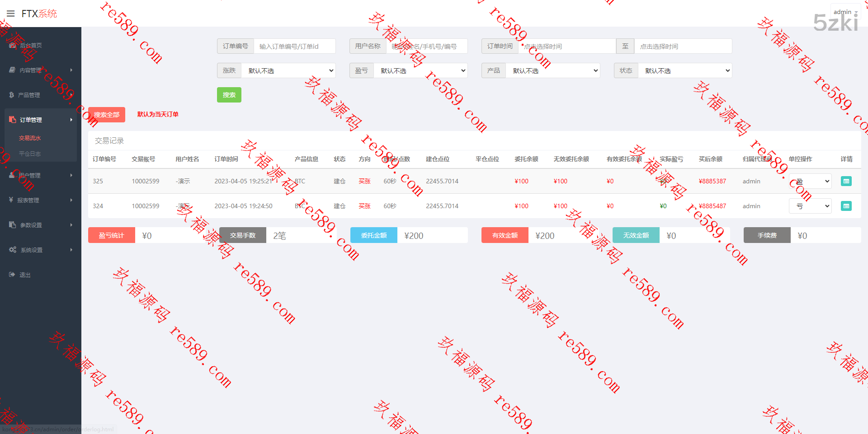Viewport: 868px width, 434px height.
Task: Expand the 参数设置 submenu arrow
Action: coord(71,225)
